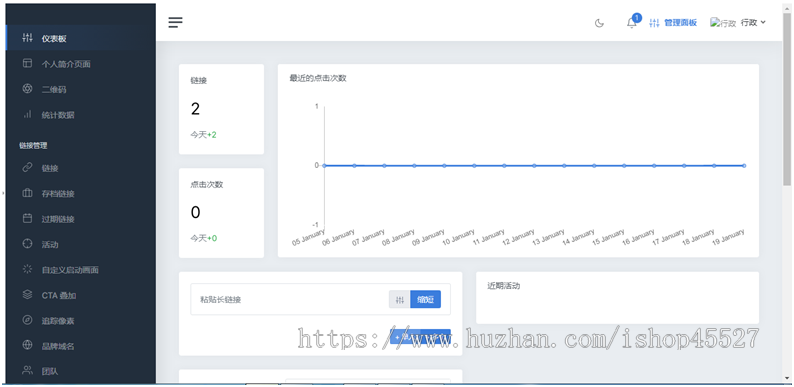This screenshot has height=387, width=794.
Task: Click the 最近的点击次数 chart title
Action: coord(318,78)
